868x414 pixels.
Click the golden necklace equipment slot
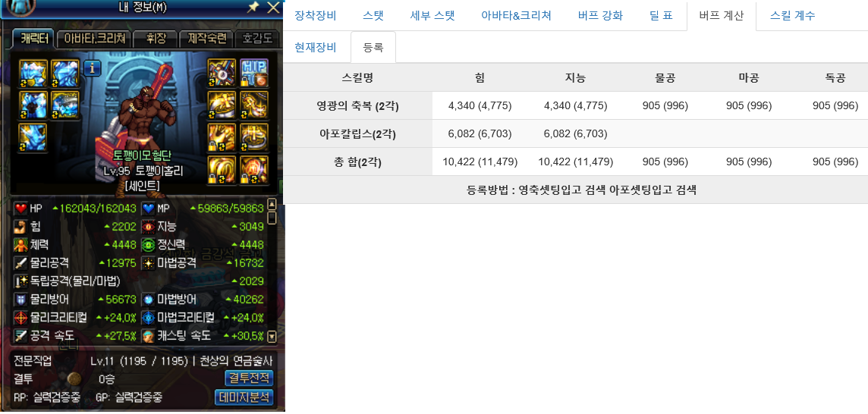coord(254,105)
